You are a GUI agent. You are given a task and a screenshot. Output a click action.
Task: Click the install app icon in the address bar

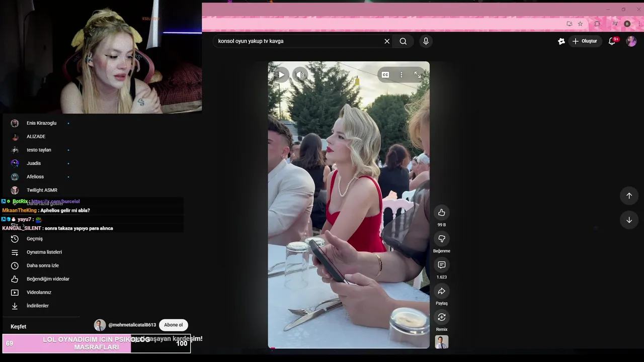click(570, 24)
